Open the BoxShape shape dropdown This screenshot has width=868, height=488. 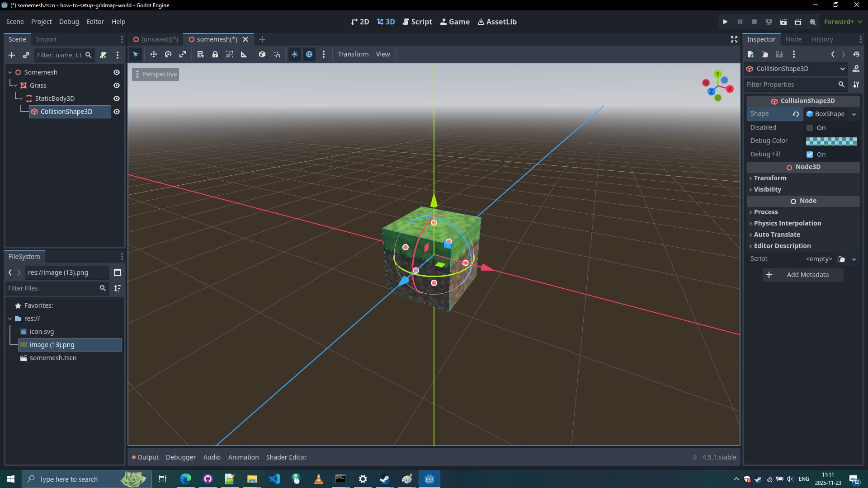(x=854, y=114)
